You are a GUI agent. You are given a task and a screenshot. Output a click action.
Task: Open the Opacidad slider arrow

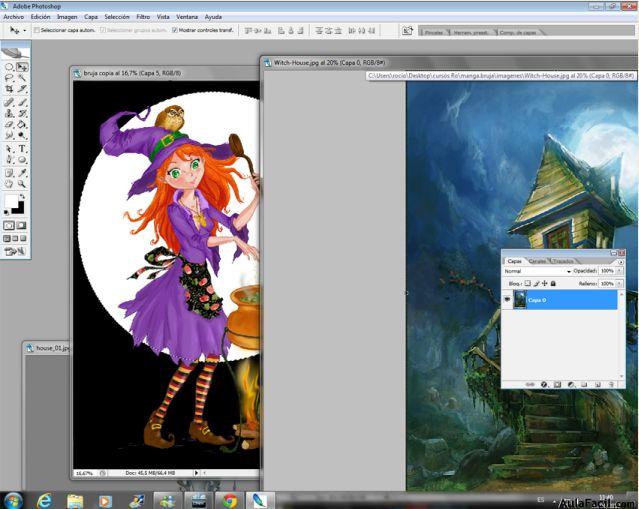tap(619, 271)
